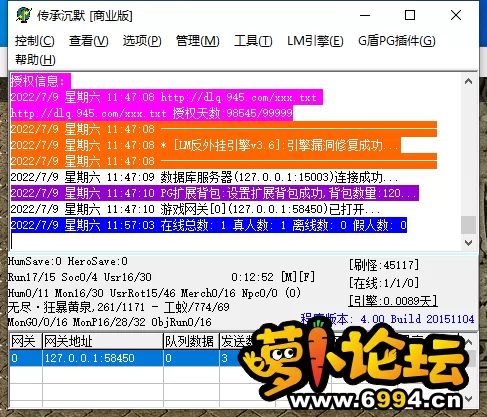Open the 控制(C) menu
487x417 pixels.
click(35, 41)
